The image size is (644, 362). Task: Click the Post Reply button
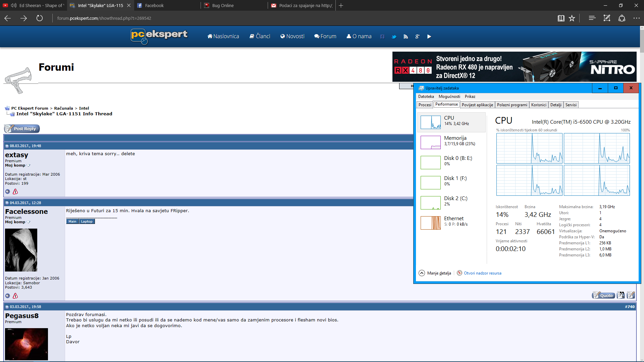[x=22, y=129]
